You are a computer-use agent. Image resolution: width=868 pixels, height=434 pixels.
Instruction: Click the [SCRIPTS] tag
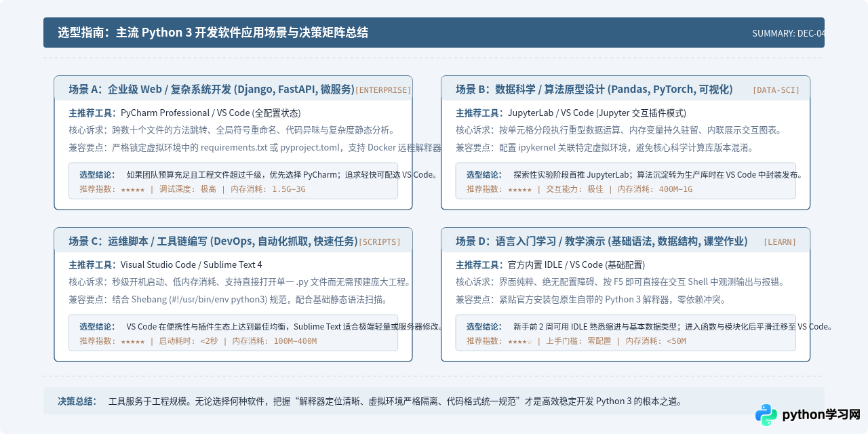(380, 242)
